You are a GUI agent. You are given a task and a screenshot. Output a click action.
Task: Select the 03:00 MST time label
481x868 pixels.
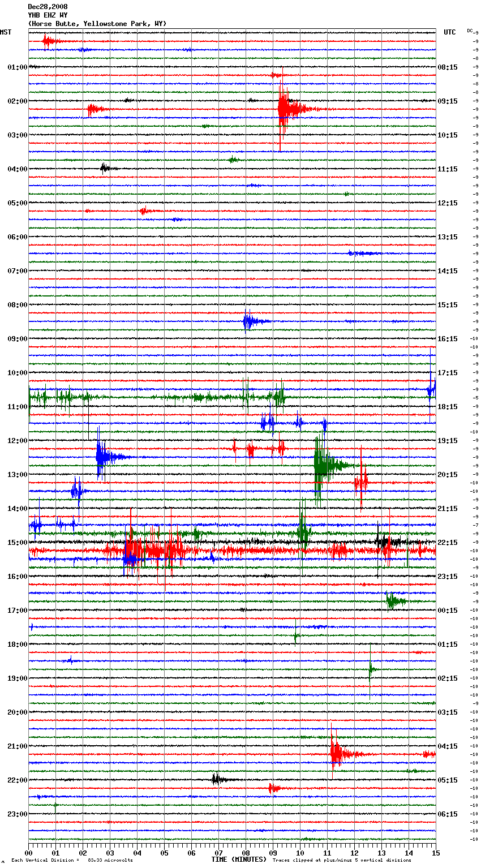[x=18, y=135]
